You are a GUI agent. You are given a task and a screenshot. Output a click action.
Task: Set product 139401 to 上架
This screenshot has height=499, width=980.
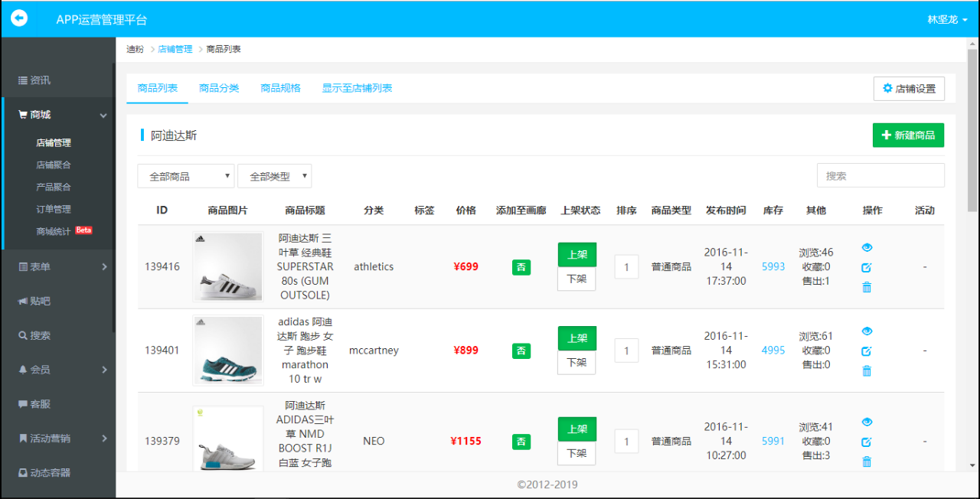click(x=577, y=338)
